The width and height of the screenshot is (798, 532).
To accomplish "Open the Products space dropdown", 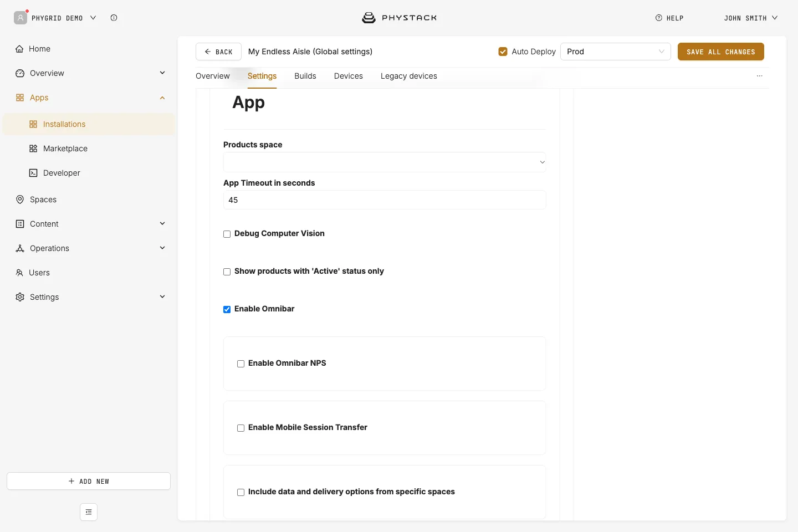I will click(x=385, y=162).
